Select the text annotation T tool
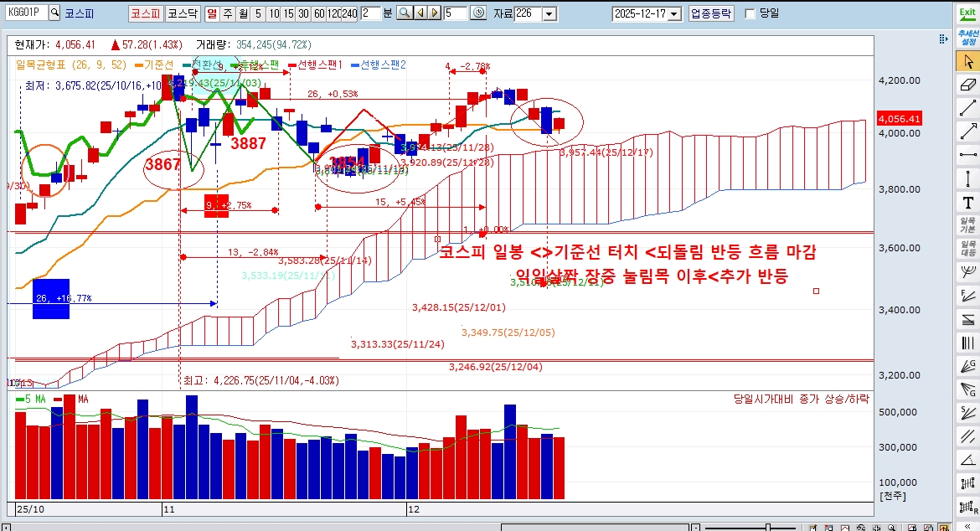The height and width of the screenshot is (531, 980). coord(968,202)
